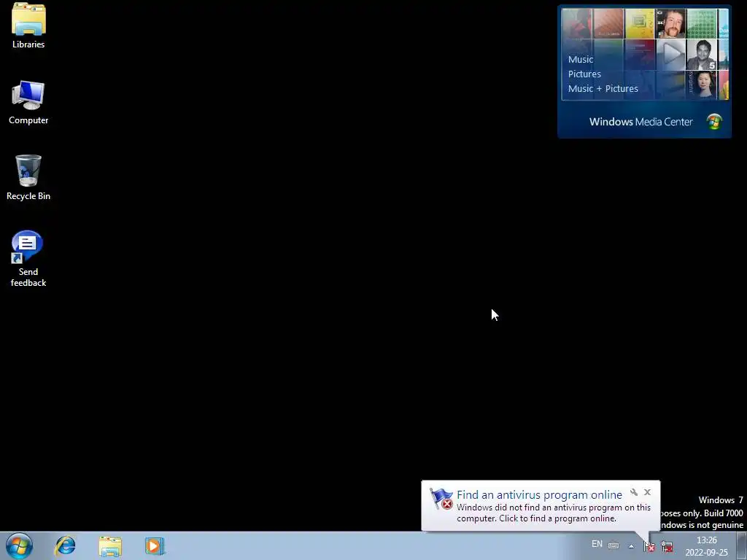
Task: Select Music in Media Center gadget
Action: pyautogui.click(x=580, y=60)
